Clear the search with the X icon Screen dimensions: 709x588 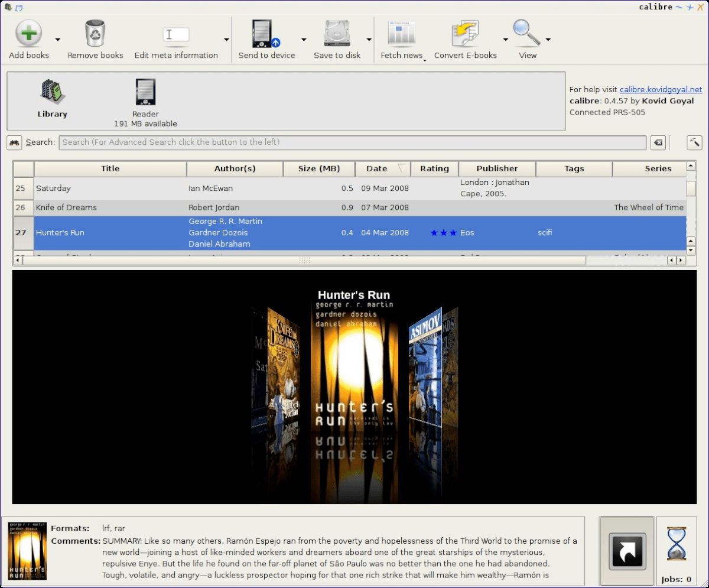coord(657,142)
